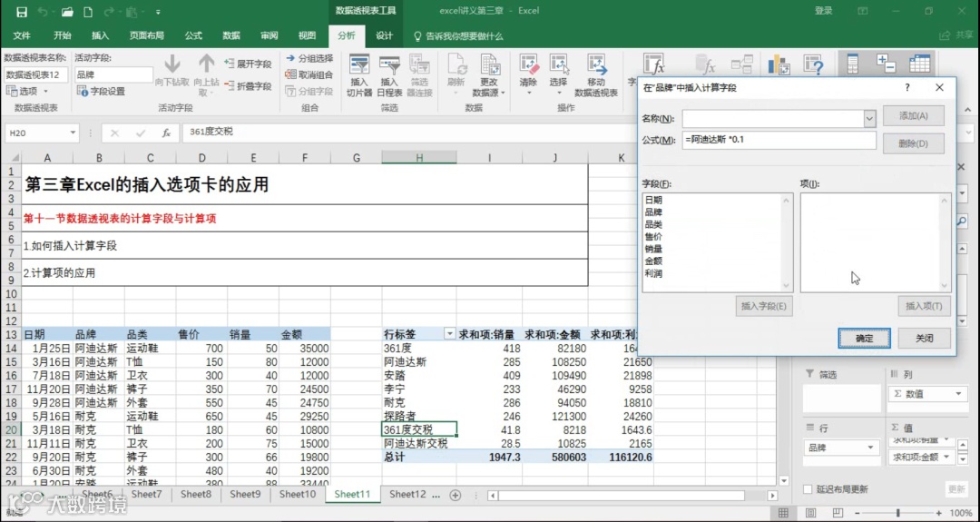
Task: Open the Clear (清除) pivot menu
Action: [x=528, y=75]
